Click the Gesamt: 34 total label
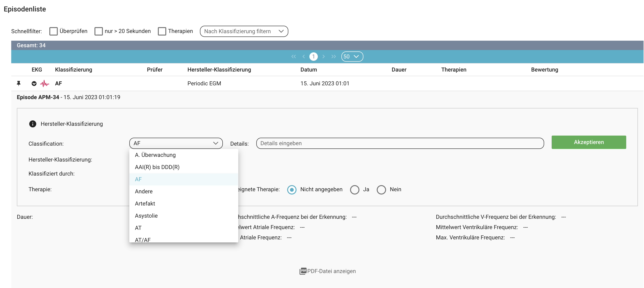644x288 pixels. pyautogui.click(x=31, y=45)
